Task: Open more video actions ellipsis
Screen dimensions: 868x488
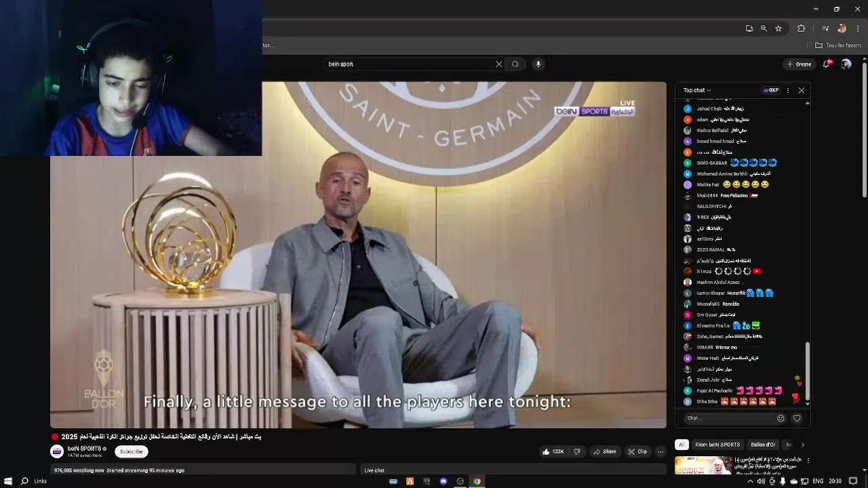Action: [x=660, y=451]
